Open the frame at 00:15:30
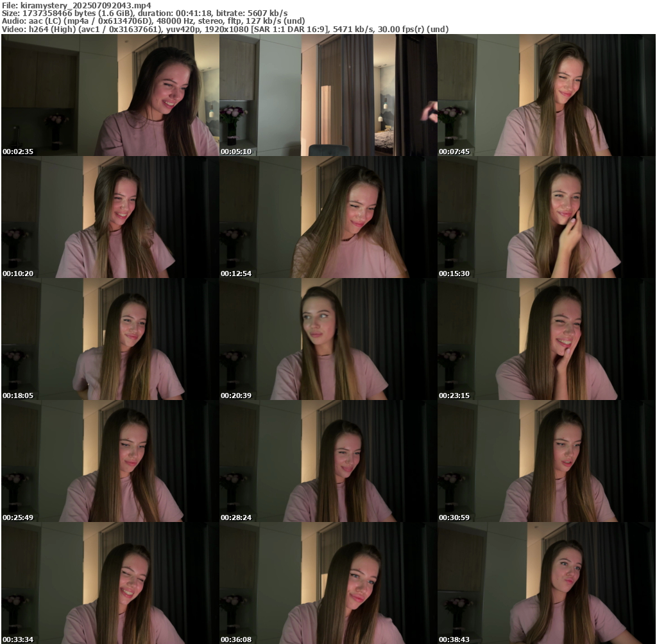The height and width of the screenshot is (644, 657). (547, 217)
